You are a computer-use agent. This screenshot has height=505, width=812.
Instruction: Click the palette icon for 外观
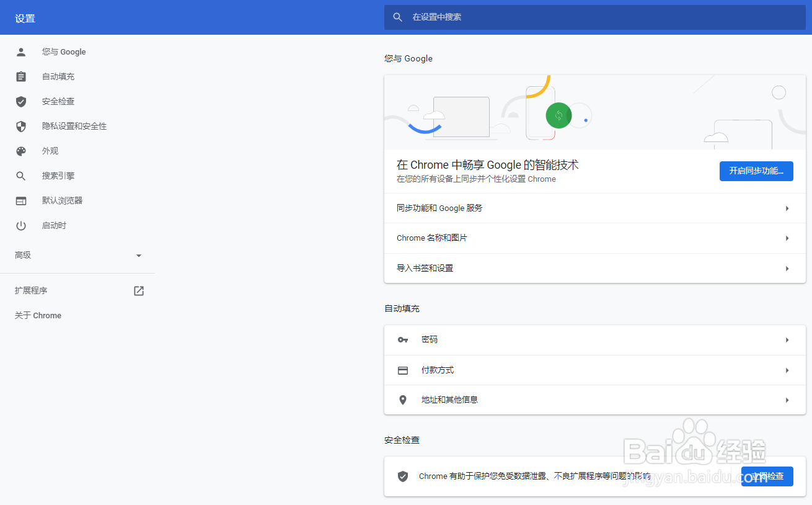[x=21, y=151]
